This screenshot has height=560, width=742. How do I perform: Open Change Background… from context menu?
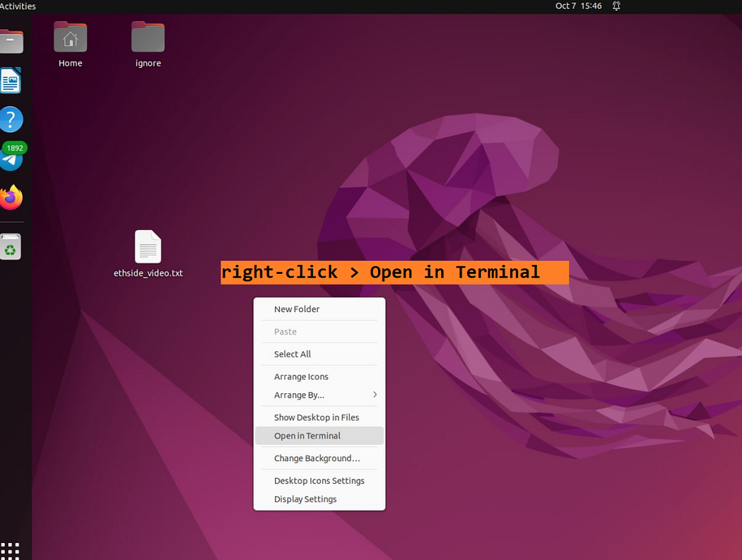click(x=317, y=459)
